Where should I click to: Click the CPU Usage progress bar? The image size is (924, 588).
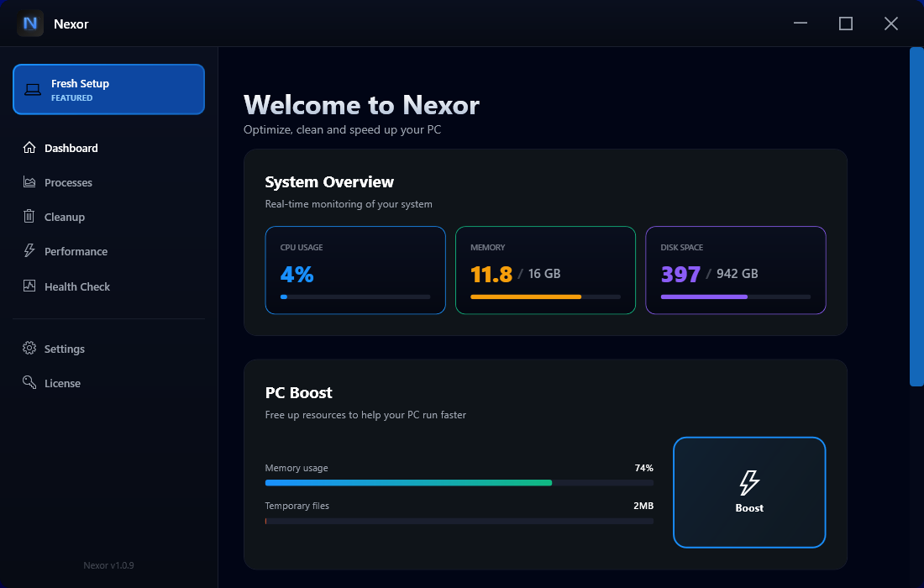[x=355, y=297]
